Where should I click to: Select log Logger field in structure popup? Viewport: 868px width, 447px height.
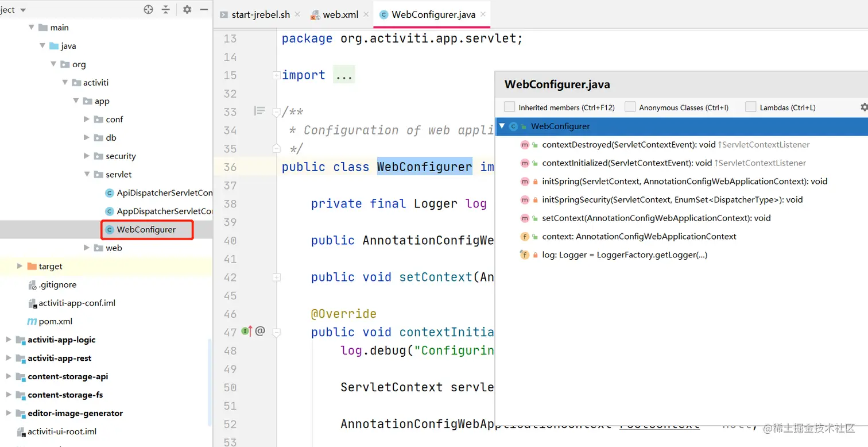point(681,255)
